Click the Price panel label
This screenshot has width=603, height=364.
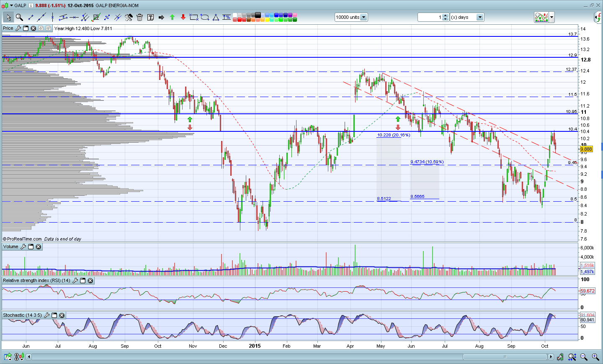8,28
